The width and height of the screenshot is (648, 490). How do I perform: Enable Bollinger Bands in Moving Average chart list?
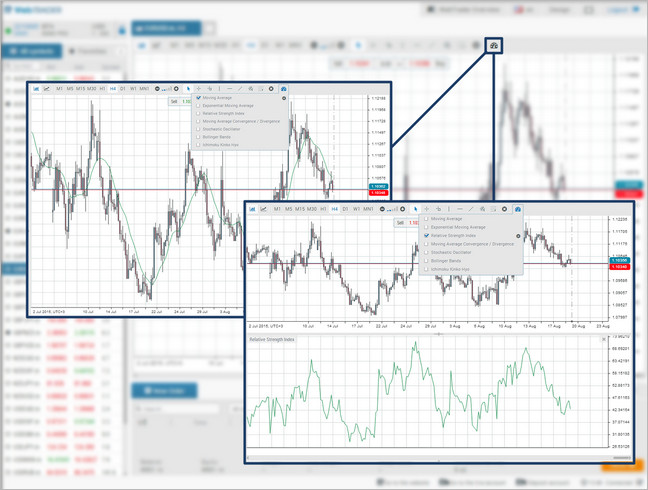[x=198, y=137]
